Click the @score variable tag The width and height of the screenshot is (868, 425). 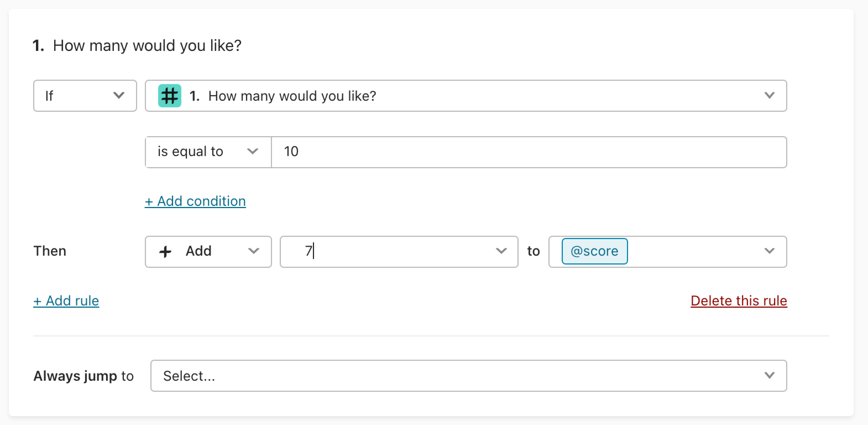pos(595,251)
